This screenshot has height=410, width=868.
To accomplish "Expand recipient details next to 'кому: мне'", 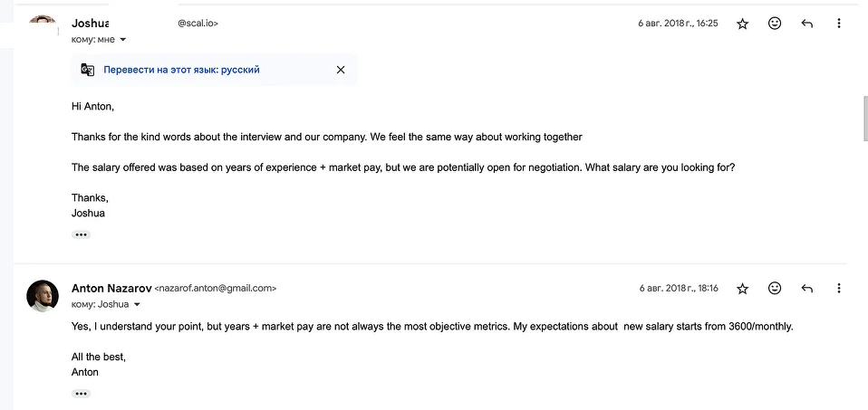I will (123, 40).
